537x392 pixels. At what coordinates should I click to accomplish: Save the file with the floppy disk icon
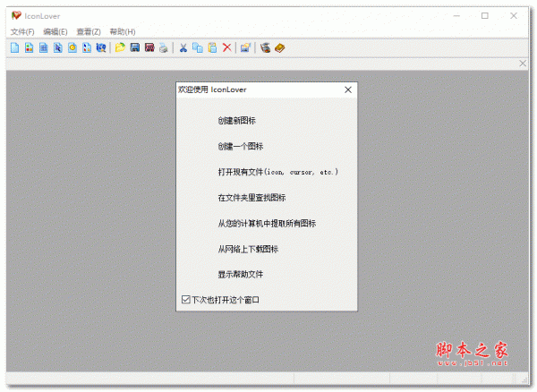click(x=135, y=48)
